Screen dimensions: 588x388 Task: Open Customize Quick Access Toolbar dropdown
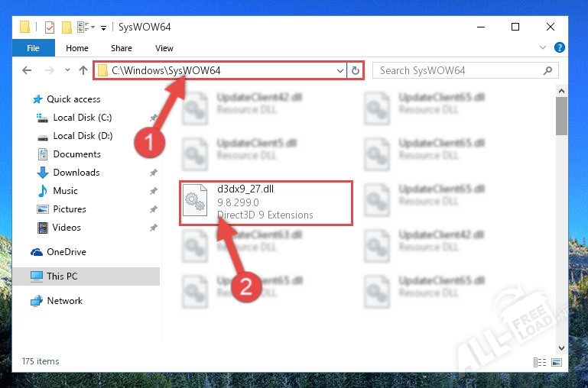coord(103,27)
